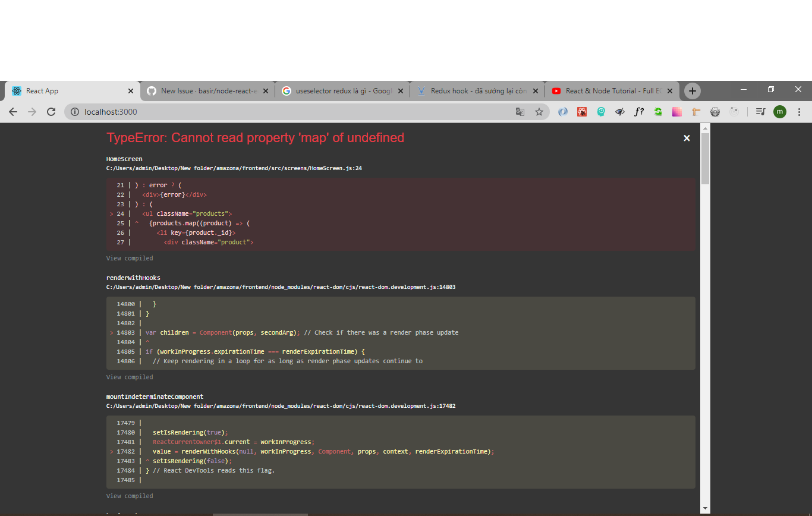Screen dimensions: 812x516
Task: Open the gray gear extension
Action: click(715, 112)
